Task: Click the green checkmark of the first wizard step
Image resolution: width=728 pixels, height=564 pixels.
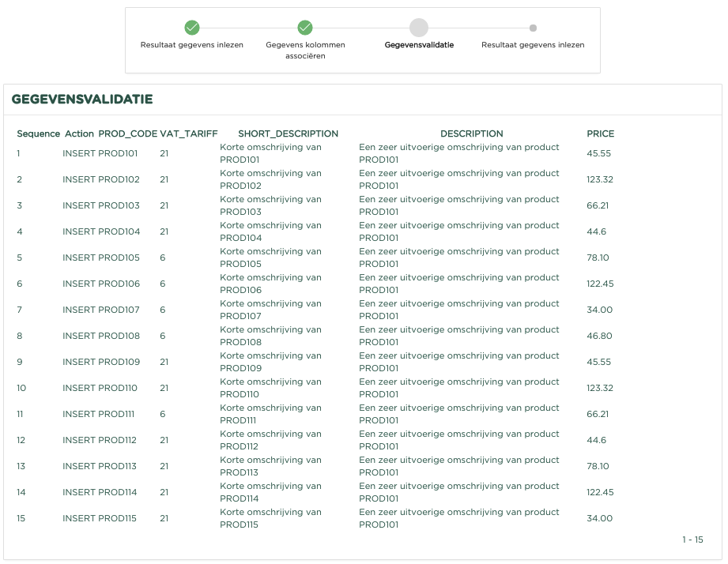Action: [x=192, y=28]
